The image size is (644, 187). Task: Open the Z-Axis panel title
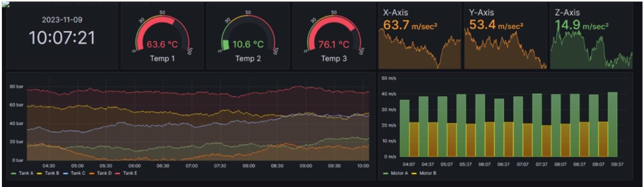click(568, 13)
